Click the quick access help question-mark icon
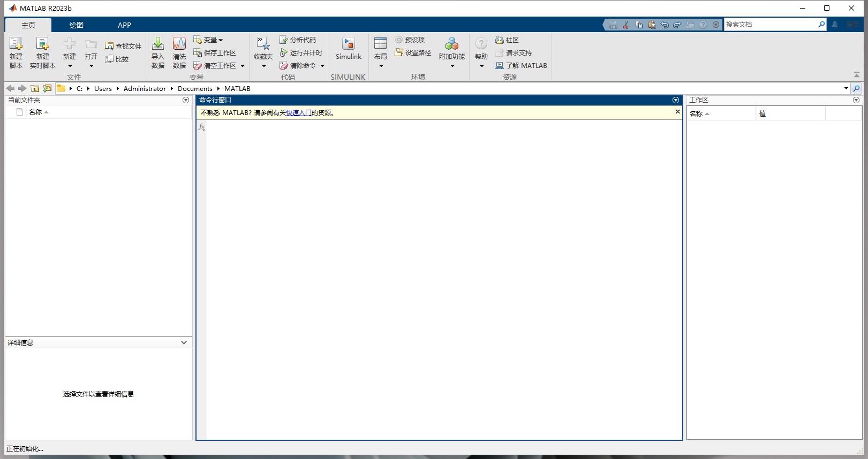The height and width of the screenshot is (459, 868). point(703,25)
